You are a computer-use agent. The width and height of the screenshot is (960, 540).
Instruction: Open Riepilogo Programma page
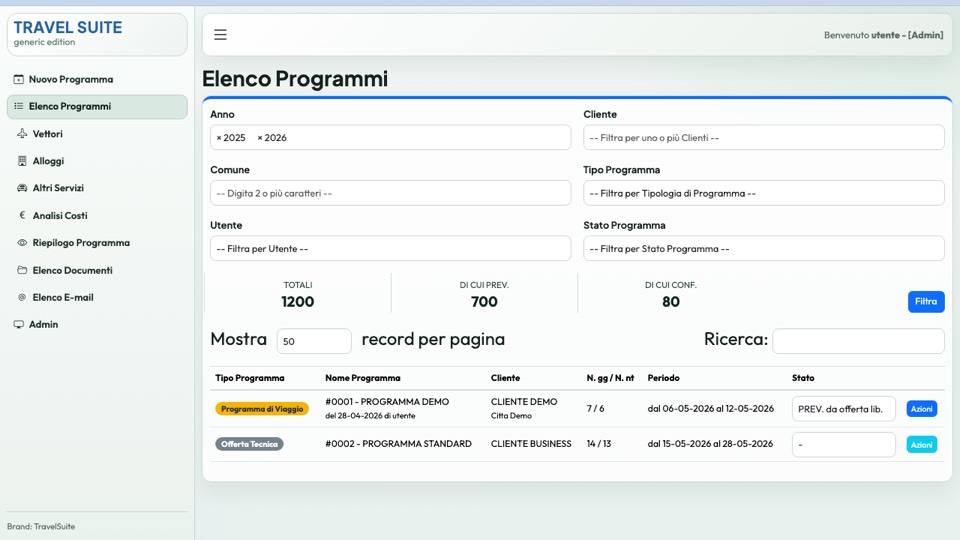pyautogui.click(x=97, y=242)
